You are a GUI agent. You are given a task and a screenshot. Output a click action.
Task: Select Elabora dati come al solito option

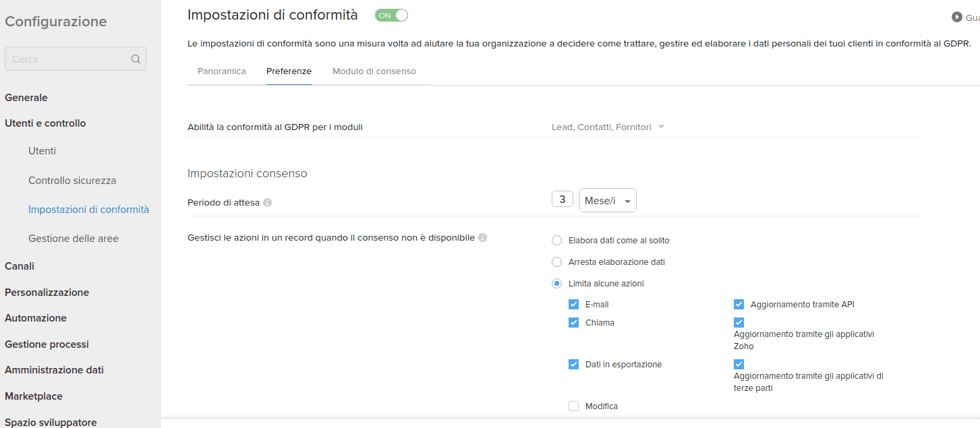coord(556,241)
